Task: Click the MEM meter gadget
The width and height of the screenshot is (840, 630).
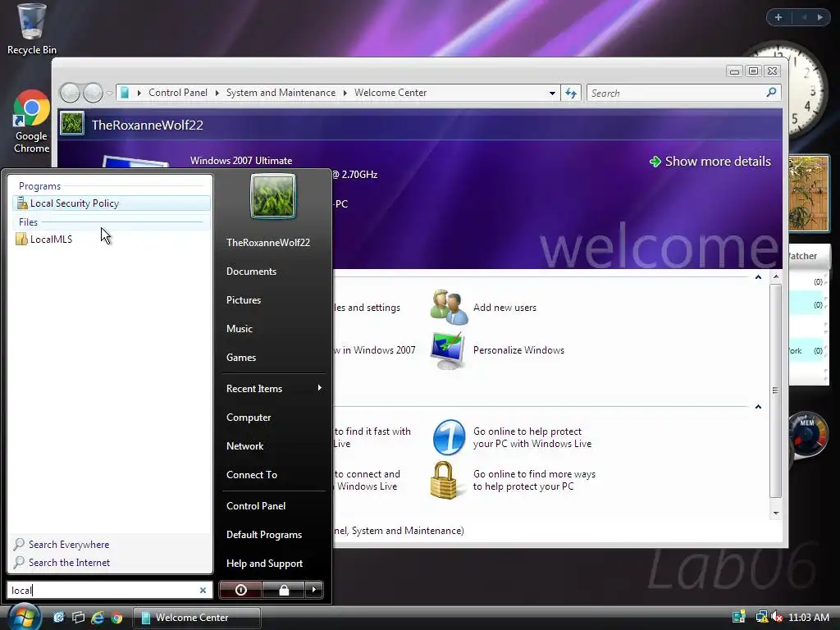Action: point(808,435)
